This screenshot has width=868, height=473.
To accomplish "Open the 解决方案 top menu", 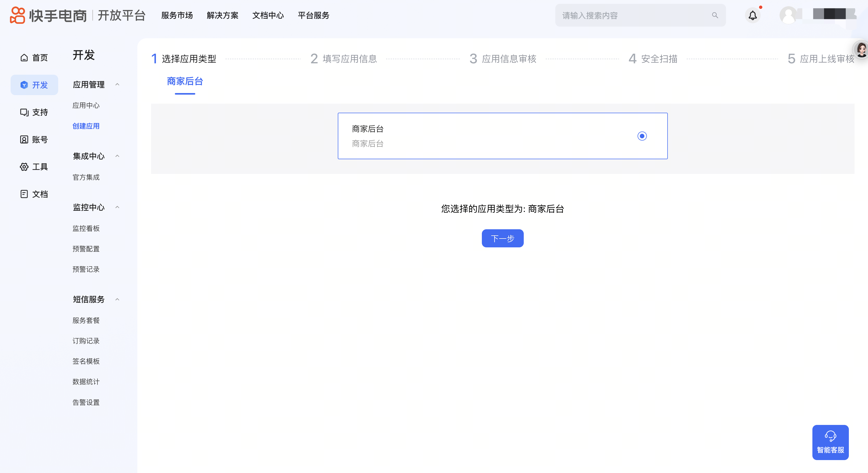I will click(222, 16).
